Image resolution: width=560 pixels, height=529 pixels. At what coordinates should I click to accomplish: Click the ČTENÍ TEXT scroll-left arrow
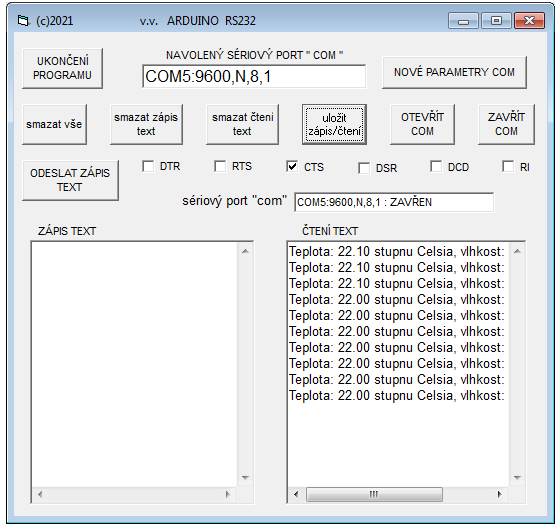pos(296,494)
